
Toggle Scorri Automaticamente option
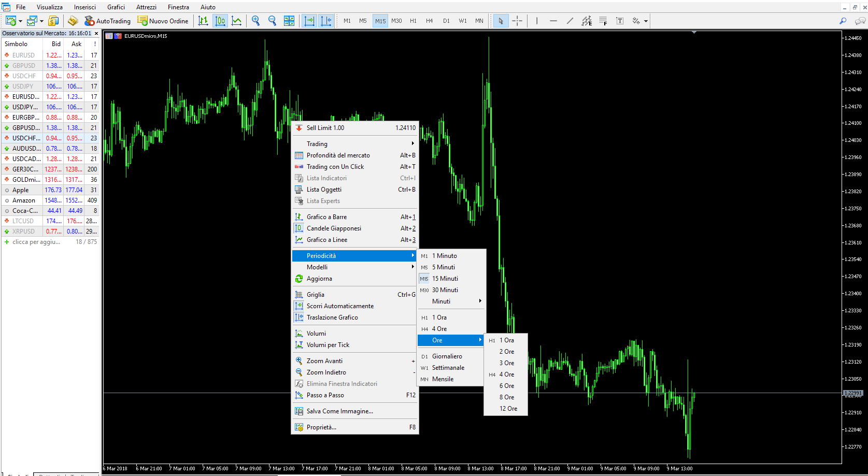355,306
